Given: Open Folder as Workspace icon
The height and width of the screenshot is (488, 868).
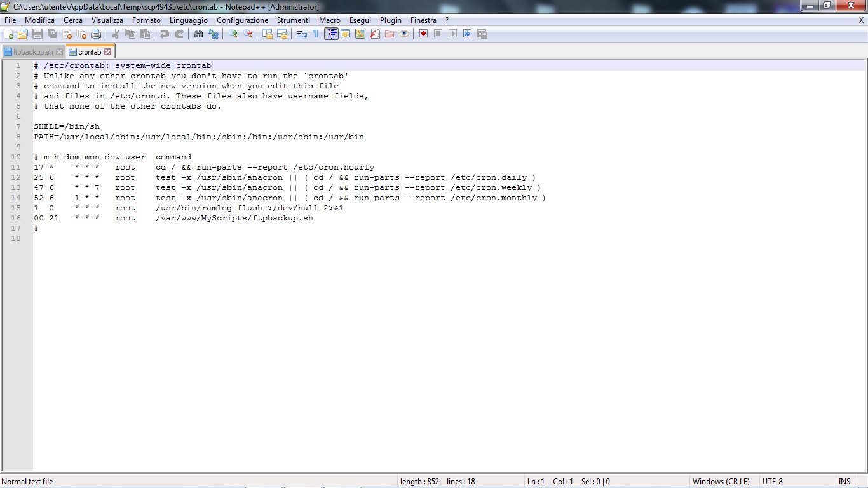Looking at the screenshot, I should pyautogui.click(x=390, y=34).
